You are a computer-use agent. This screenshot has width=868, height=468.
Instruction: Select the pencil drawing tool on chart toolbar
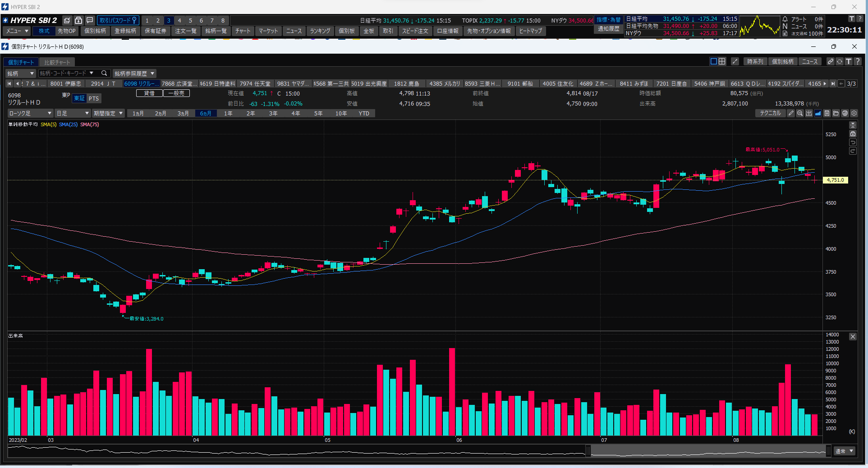[x=791, y=113]
